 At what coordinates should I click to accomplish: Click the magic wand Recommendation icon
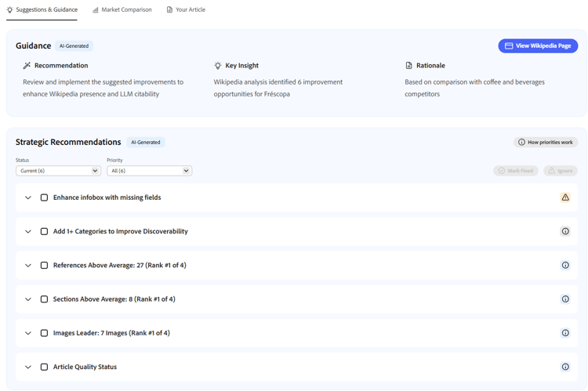click(x=27, y=66)
